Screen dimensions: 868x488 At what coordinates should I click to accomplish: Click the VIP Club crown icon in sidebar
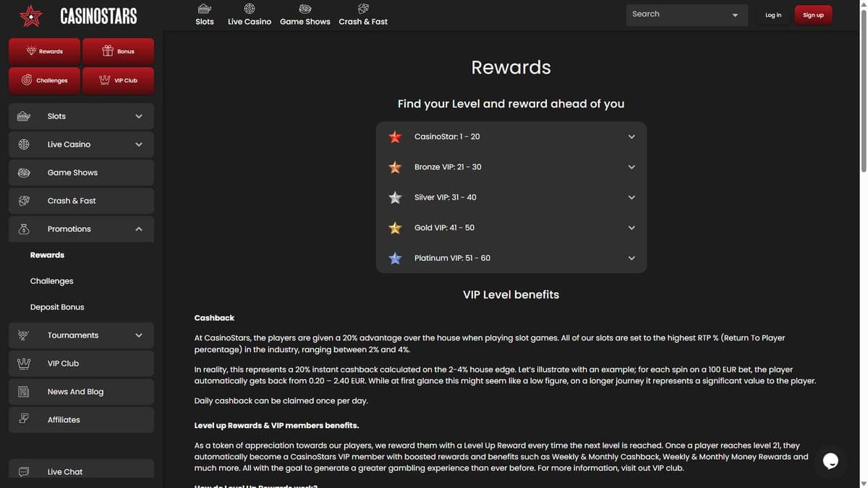click(24, 363)
